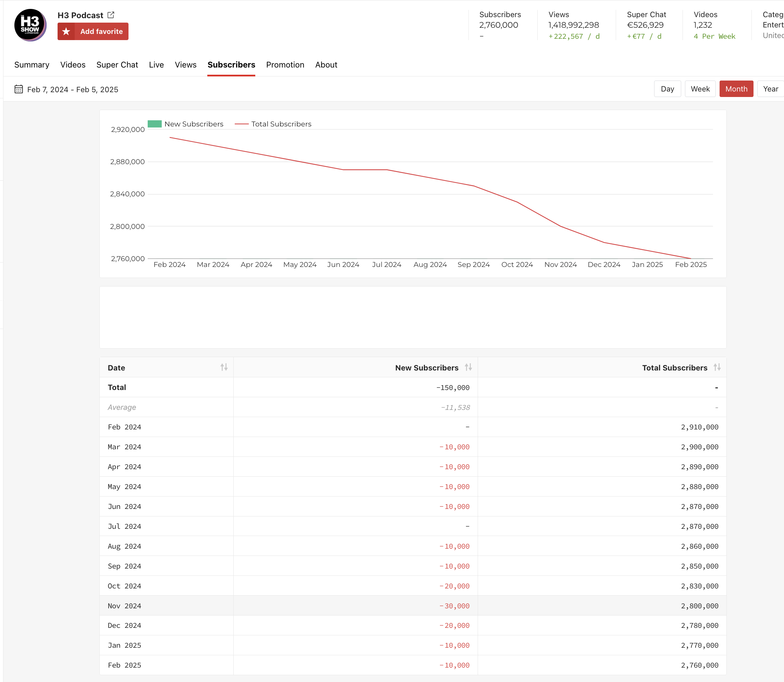This screenshot has width=784, height=682.
Task: Toggle the Total Subscribers legend line
Action: (x=242, y=124)
